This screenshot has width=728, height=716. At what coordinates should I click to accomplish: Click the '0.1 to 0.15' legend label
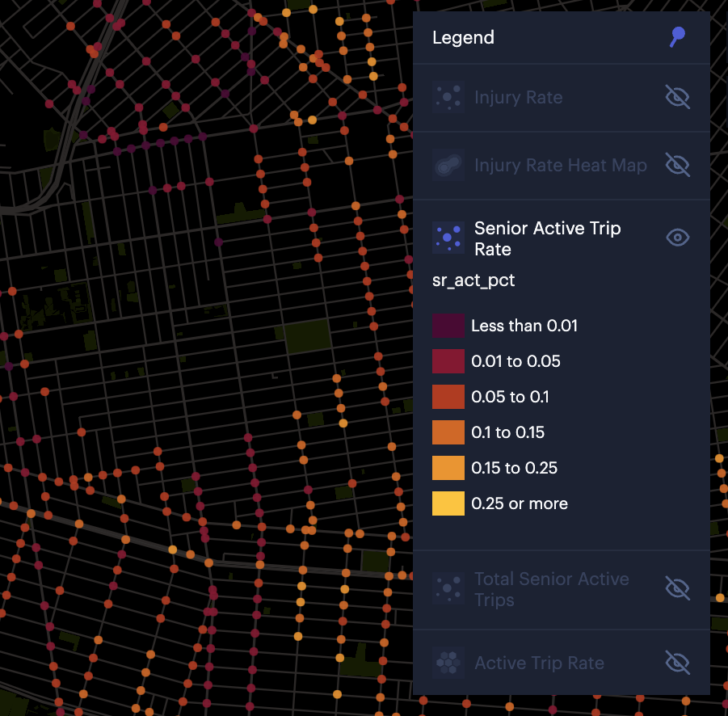[x=507, y=432]
